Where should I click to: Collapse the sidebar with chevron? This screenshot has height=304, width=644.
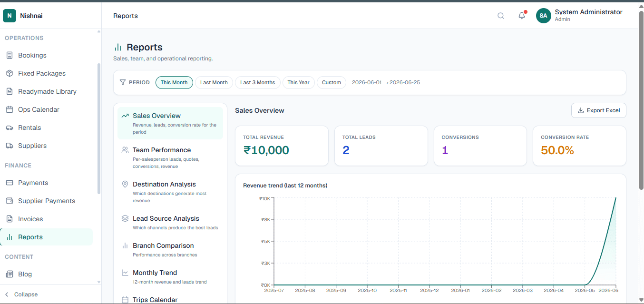(x=7, y=294)
